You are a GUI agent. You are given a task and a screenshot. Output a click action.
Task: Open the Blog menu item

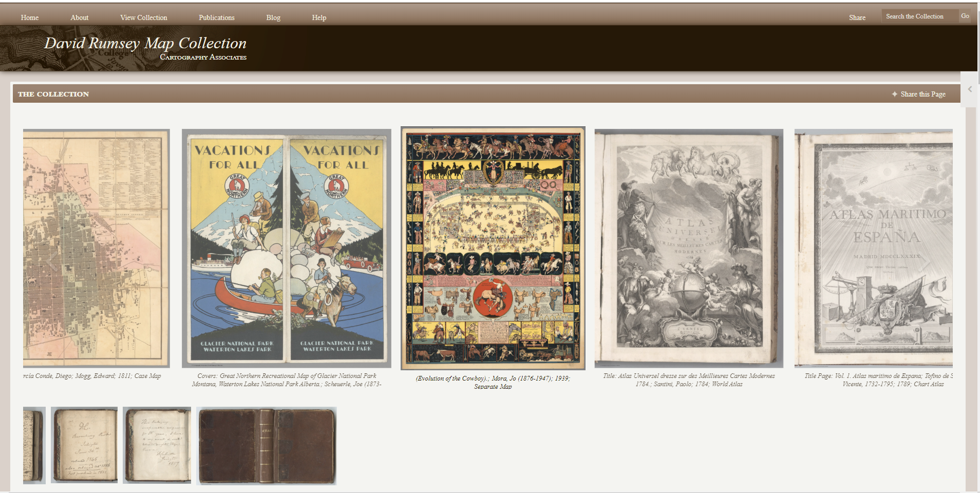tap(273, 17)
